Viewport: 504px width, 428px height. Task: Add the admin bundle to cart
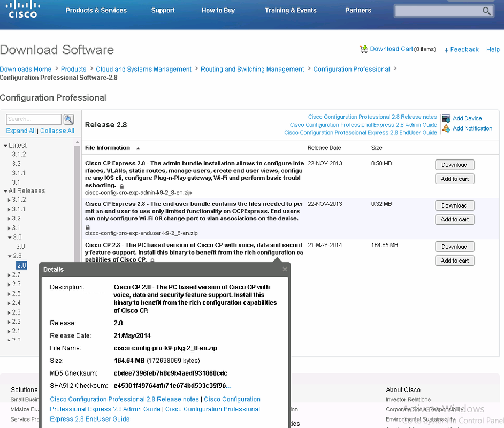[454, 179]
